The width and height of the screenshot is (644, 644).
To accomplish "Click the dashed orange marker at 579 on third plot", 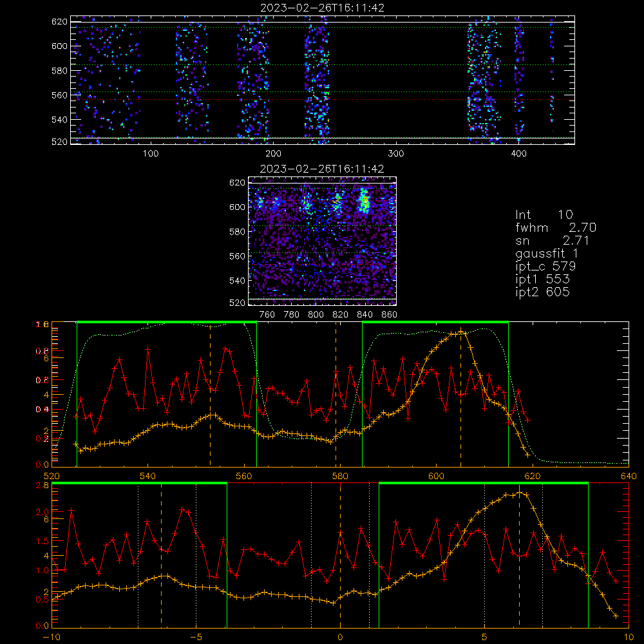I will click(x=336, y=394).
